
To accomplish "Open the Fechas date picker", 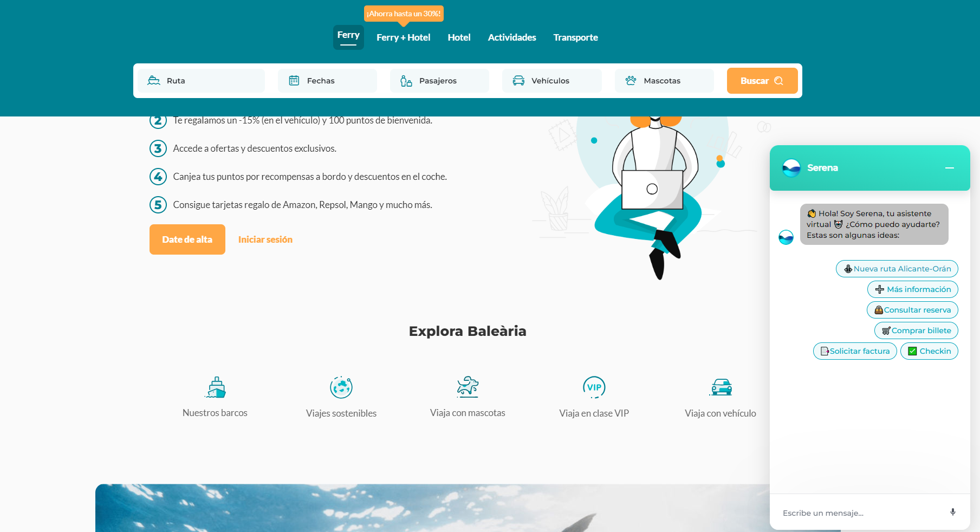I will tap(327, 81).
